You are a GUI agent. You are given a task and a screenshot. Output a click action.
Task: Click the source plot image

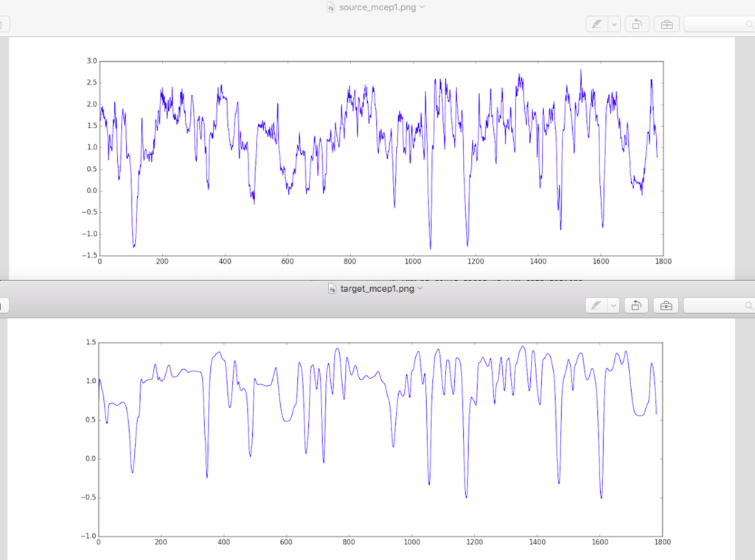click(x=372, y=158)
